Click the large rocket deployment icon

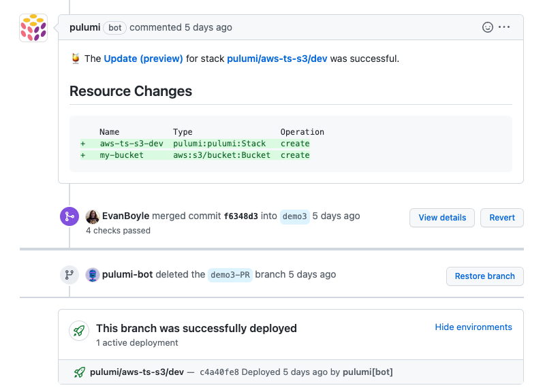click(x=79, y=331)
